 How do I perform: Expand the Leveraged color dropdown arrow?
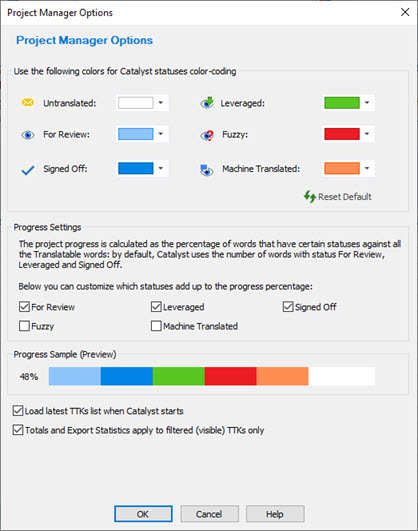pos(367,103)
